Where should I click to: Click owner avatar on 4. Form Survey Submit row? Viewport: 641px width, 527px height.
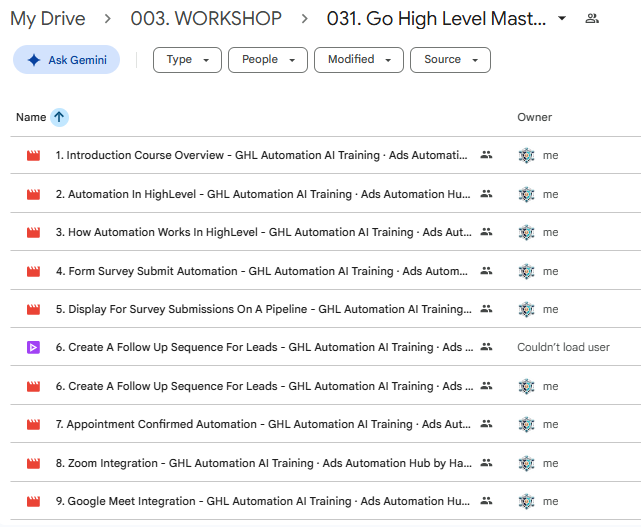point(527,271)
